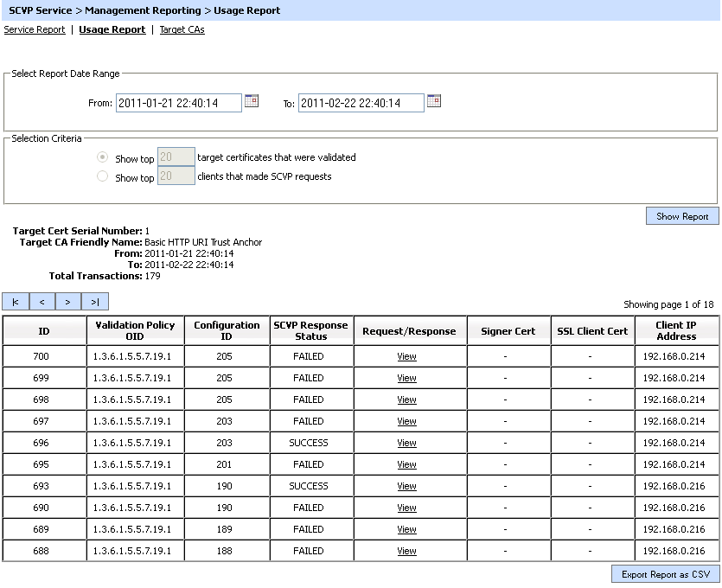
Task: Click the To date input field
Action: (361, 103)
